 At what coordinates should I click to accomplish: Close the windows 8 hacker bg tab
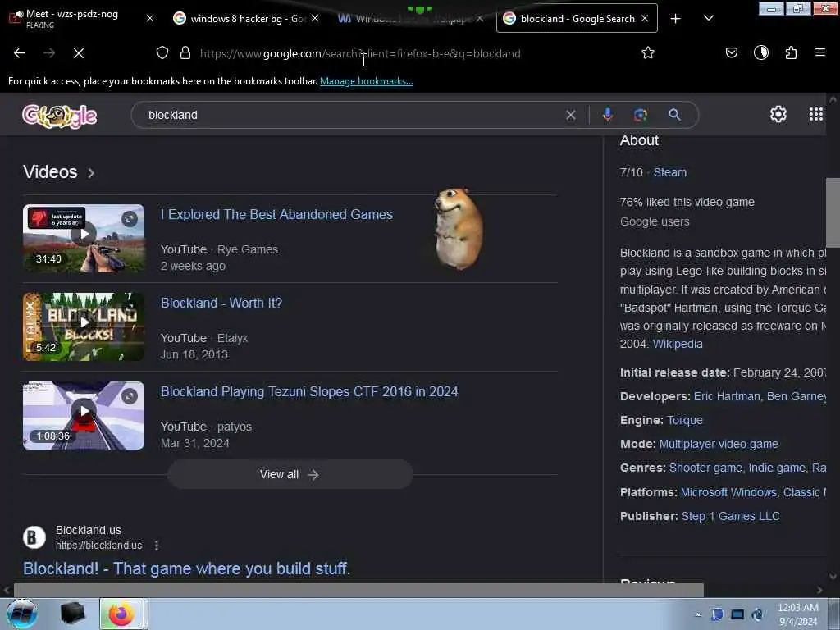[315, 18]
